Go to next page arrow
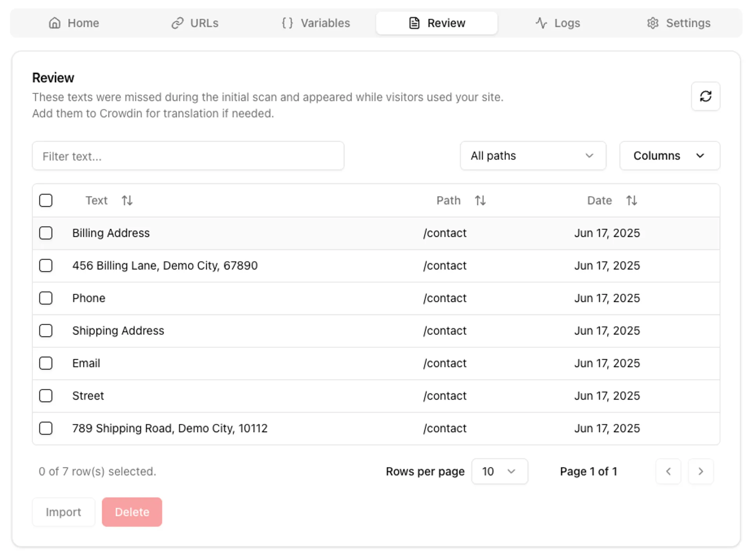The width and height of the screenshot is (752, 560). tap(701, 471)
